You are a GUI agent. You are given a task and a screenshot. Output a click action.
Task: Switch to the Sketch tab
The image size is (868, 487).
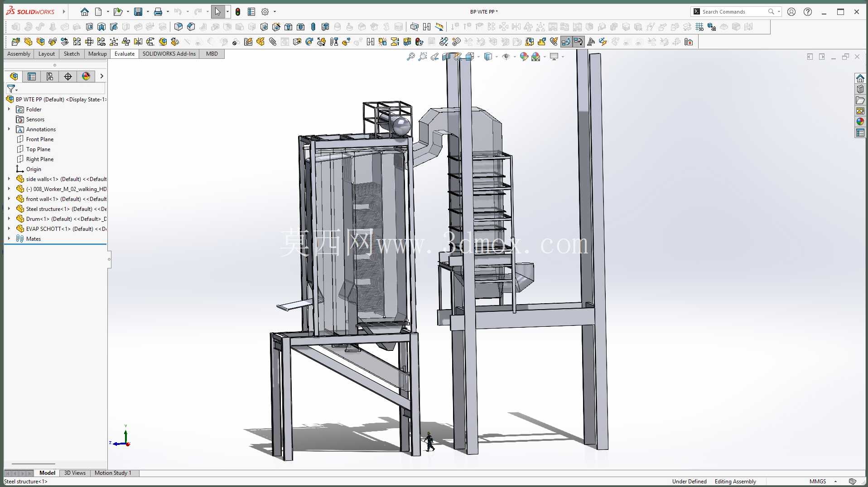(72, 54)
